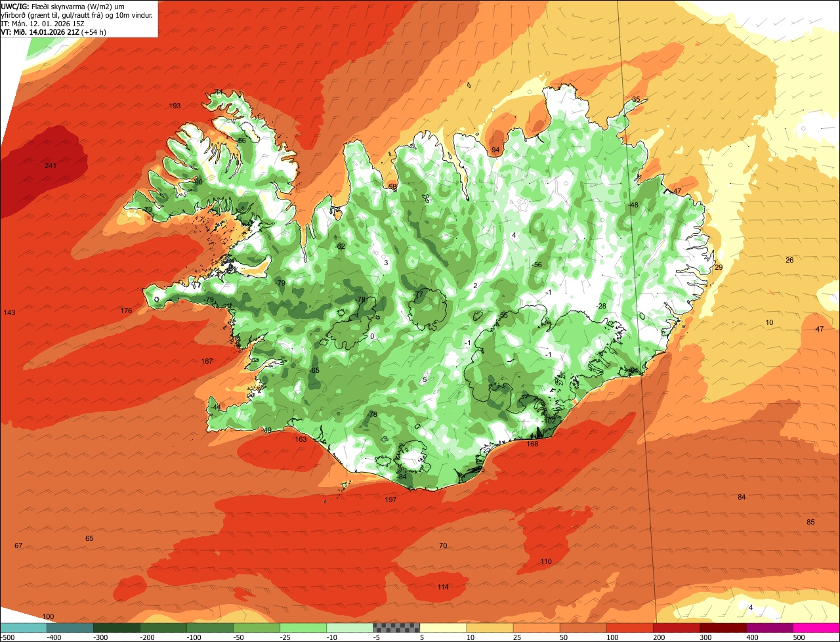Click the map value 67
Viewport: 840px width, 642px height.
point(18,546)
